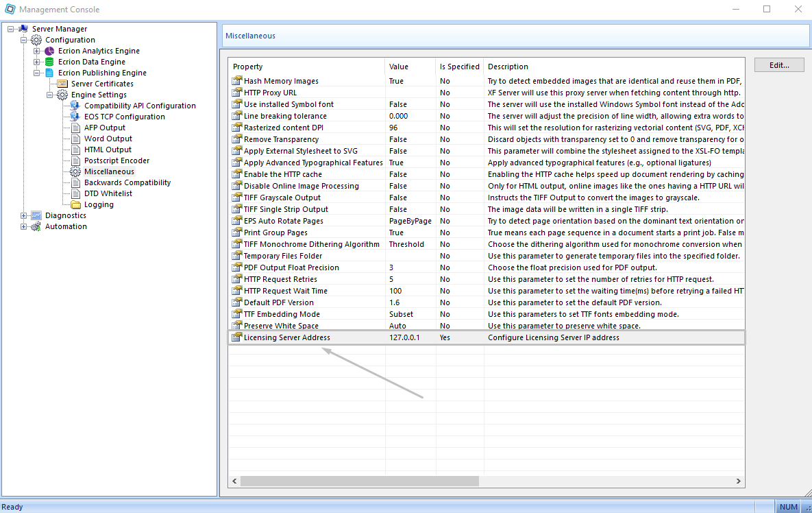Click the Compatibility API Configuration icon
812x513 pixels.
[x=75, y=106]
